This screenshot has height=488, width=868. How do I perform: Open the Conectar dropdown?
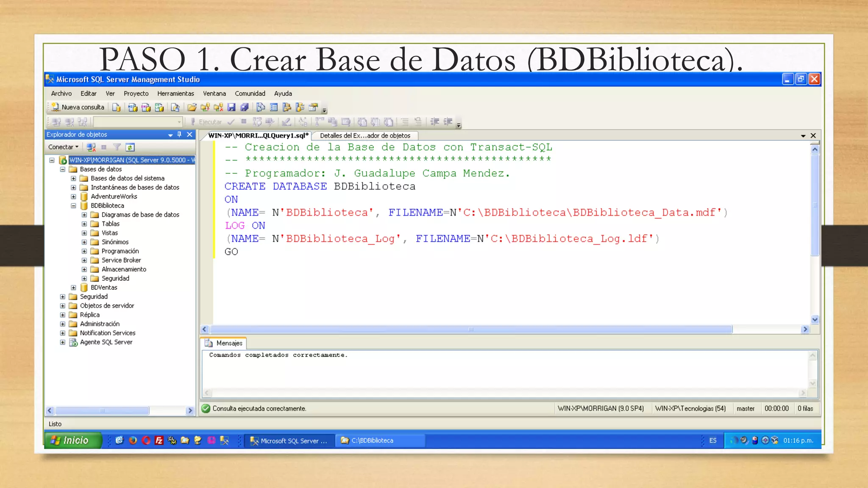tap(63, 147)
